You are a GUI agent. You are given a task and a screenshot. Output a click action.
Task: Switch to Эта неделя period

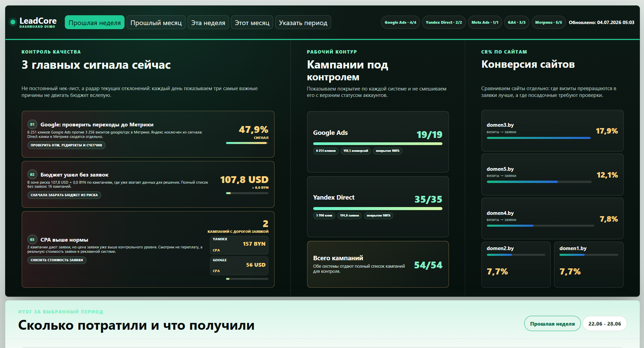pyautogui.click(x=208, y=22)
